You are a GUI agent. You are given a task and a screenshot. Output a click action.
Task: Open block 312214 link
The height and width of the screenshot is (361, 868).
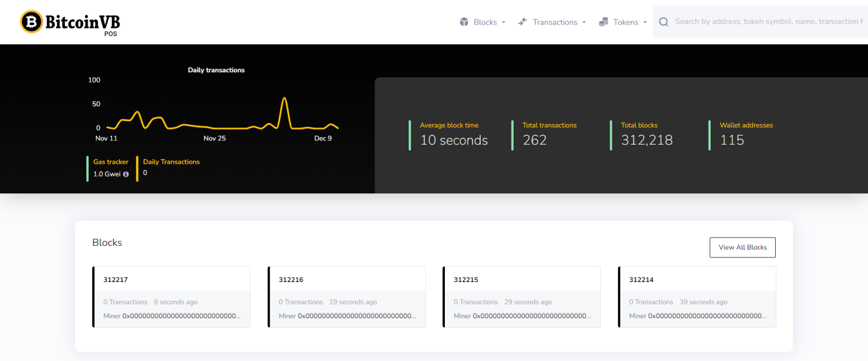click(641, 280)
